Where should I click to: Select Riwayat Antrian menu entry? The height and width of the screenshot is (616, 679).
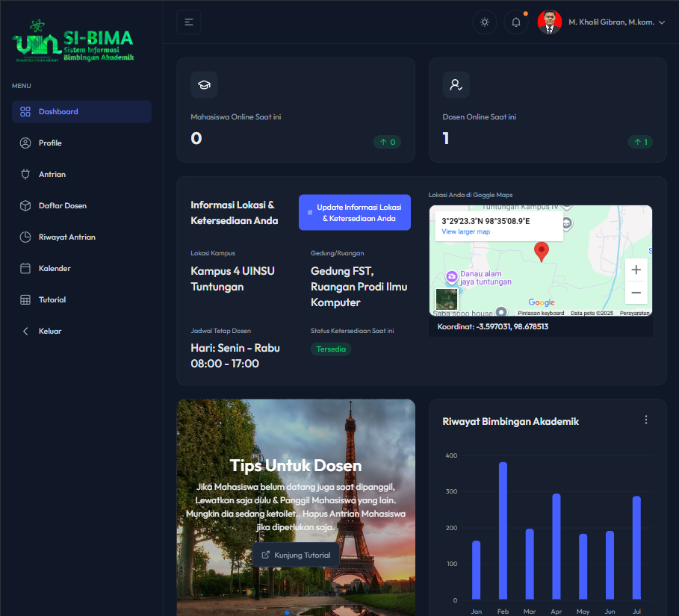click(82, 237)
